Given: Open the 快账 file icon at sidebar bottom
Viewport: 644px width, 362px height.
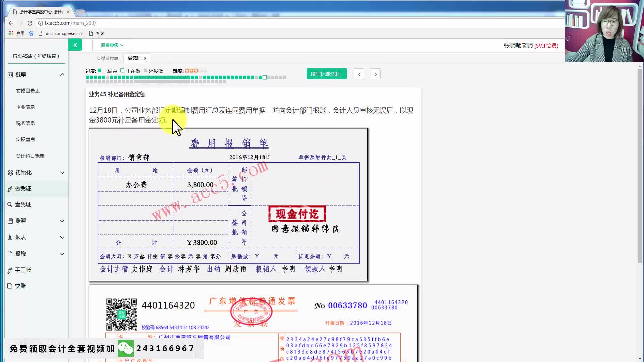Looking at the screenshot, I should [10, 286].
